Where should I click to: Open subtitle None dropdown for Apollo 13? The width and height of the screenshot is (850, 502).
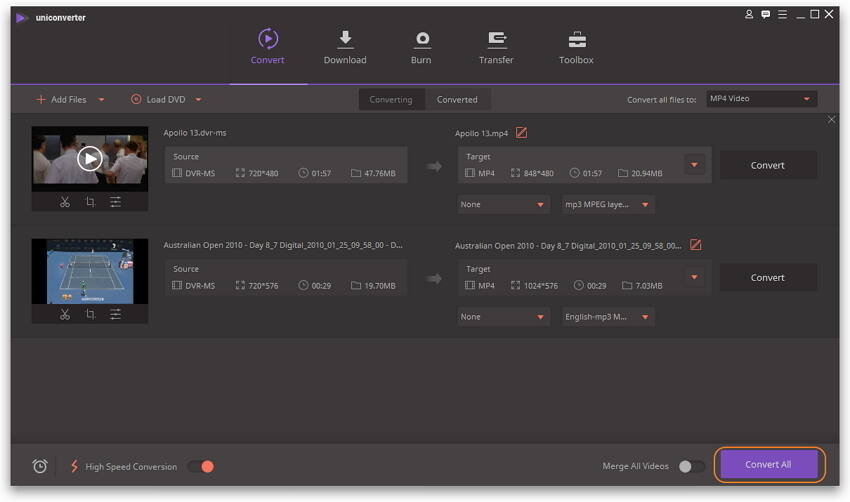pyautogui.click(x=503, y=204)
